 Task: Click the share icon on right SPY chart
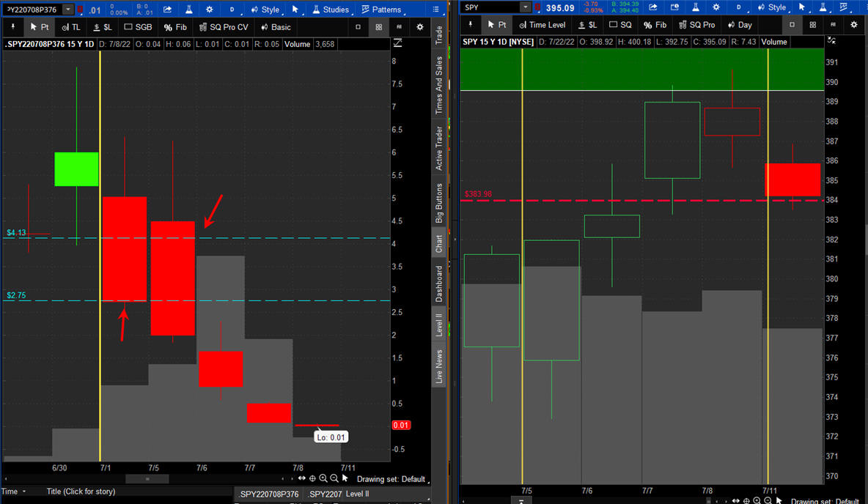pyautogui.click(x=653, y=7)
